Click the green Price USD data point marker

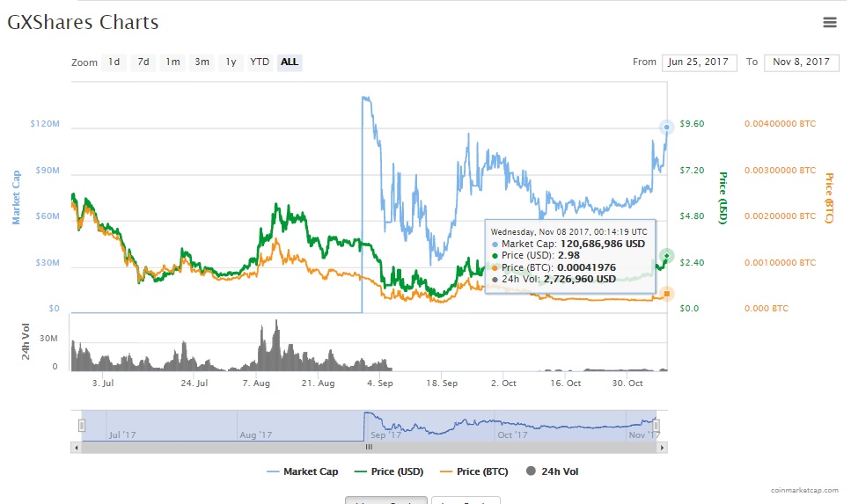(666, 256)
